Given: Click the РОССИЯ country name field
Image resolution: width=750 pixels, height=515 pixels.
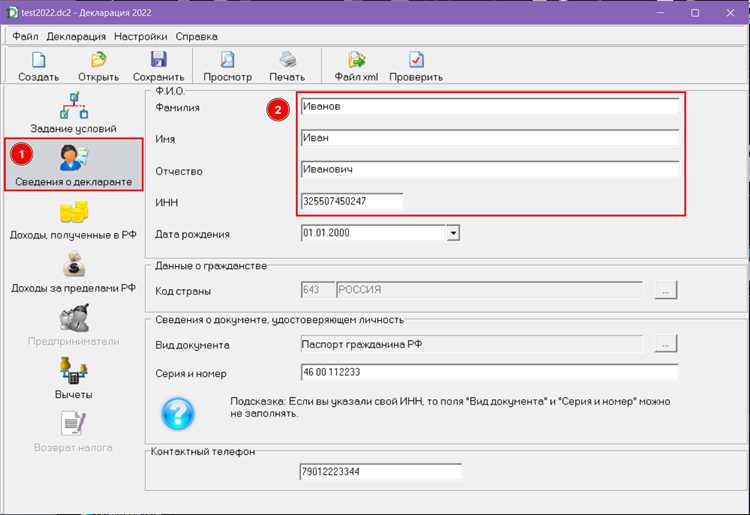Looking at the screenshot, I should point(489,290).
